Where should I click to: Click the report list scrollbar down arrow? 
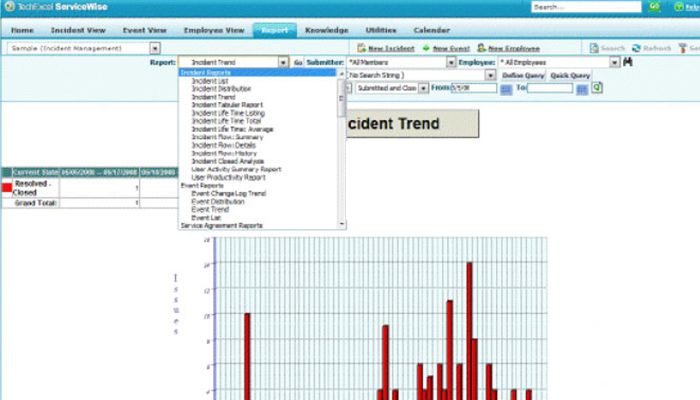[x=342, y=225]
